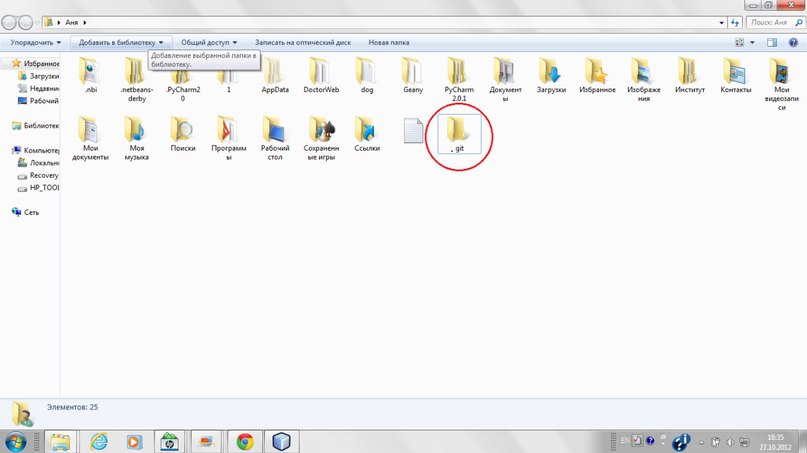This screenshot has height=453, width=807.
Task: Open Библиотеки in the navigation pane
Action: (x=35, y=126)
